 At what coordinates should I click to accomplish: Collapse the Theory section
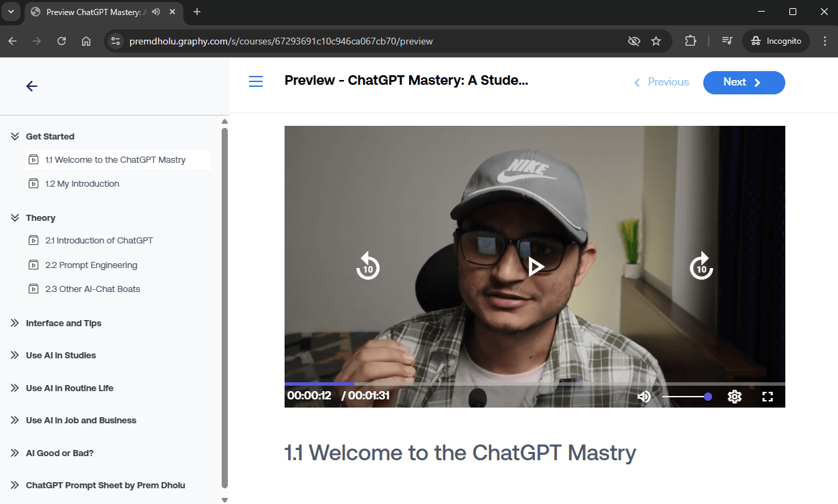tap(15, 218)
